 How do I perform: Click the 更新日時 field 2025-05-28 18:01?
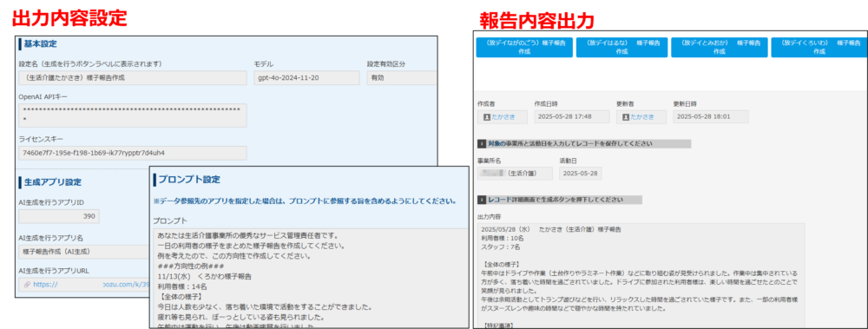click(x=711, y=117)
